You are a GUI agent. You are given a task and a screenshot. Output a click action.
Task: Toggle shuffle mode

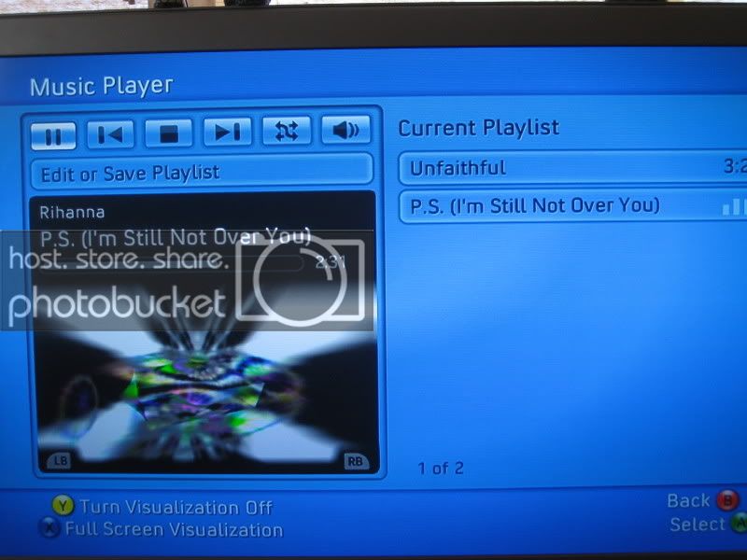click(x=287, y=130)
